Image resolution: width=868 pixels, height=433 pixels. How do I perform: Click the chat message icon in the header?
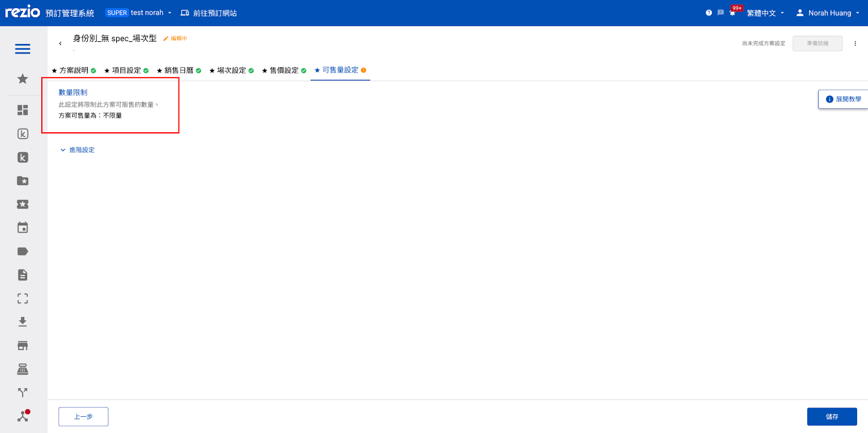point(720,13)
